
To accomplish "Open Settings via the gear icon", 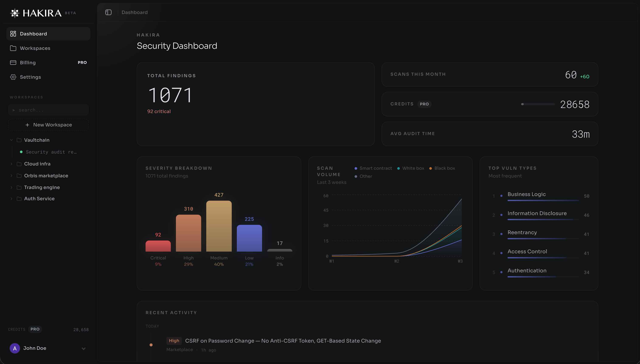I will 13,77.
